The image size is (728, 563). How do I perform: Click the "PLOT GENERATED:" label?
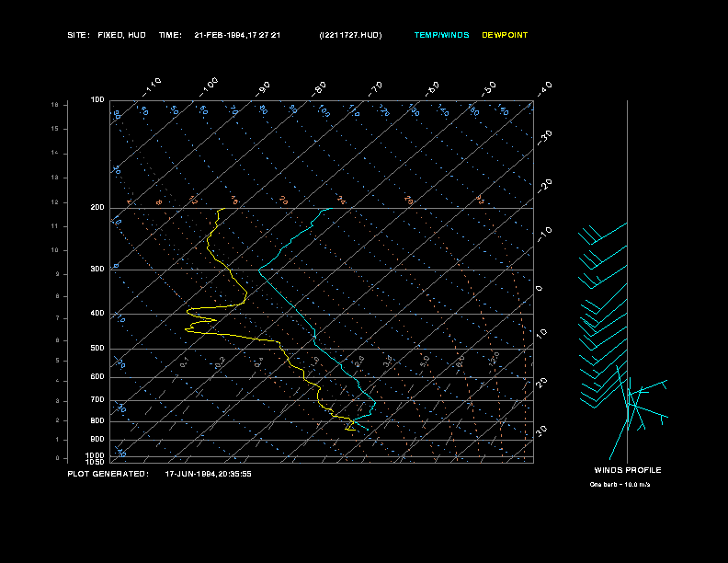click(x=108, y=474)
